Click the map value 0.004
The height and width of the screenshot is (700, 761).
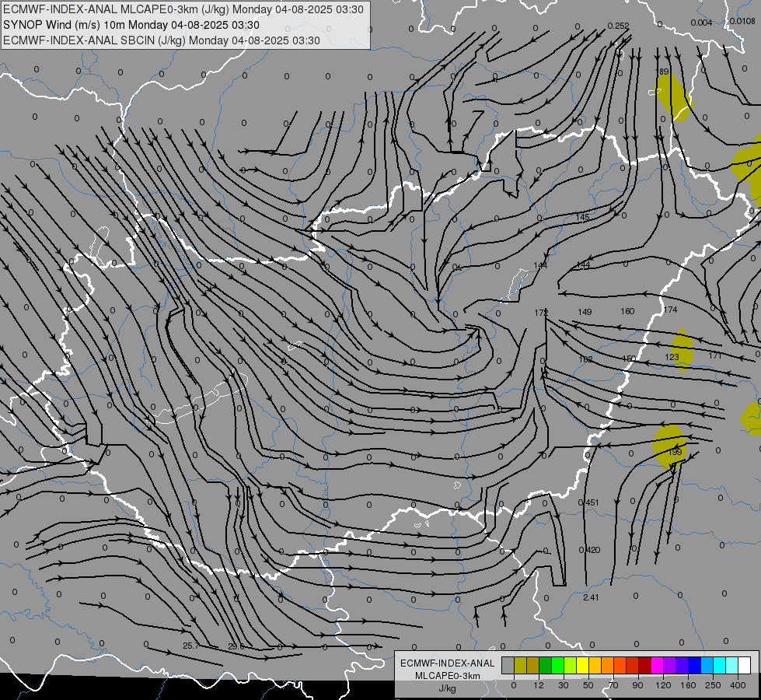point(701,23)
